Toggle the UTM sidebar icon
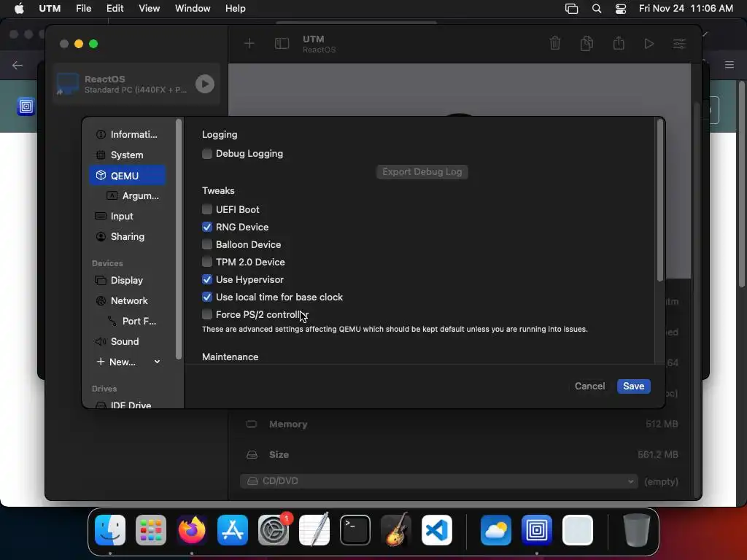 (x=282, y=44)
